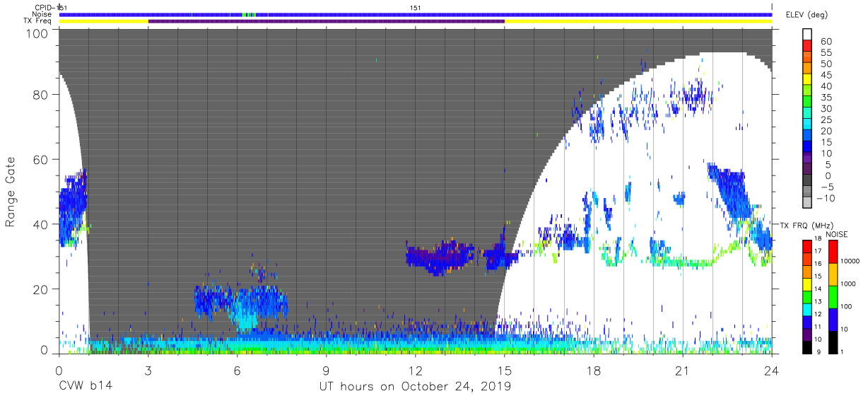Click the orange segment of the NOISE color bar
The image size is (868, 401).
833,274
